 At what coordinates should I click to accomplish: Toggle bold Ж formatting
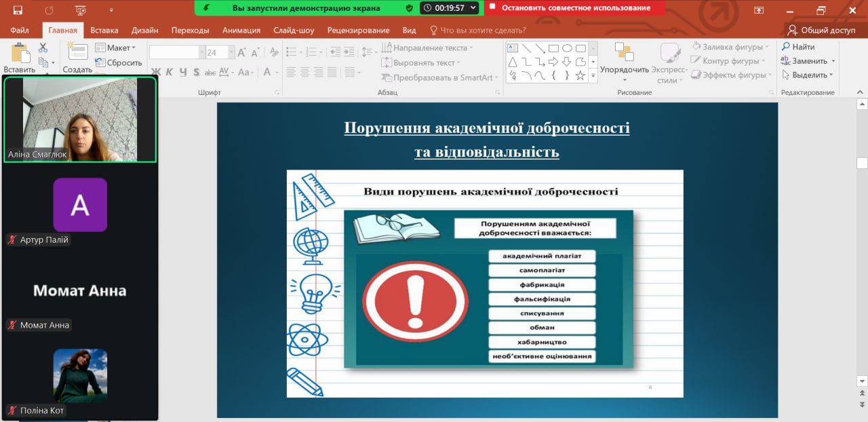[155, 72]
